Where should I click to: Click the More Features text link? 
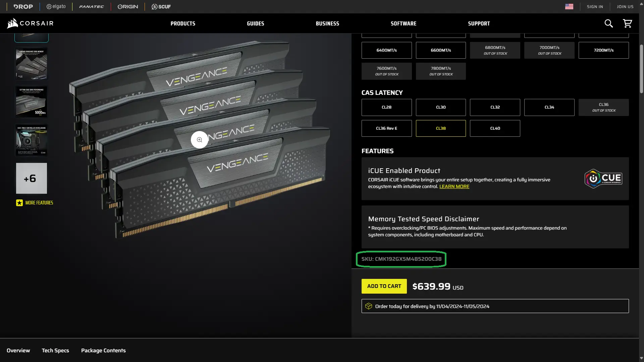click(x=39, y=203)
